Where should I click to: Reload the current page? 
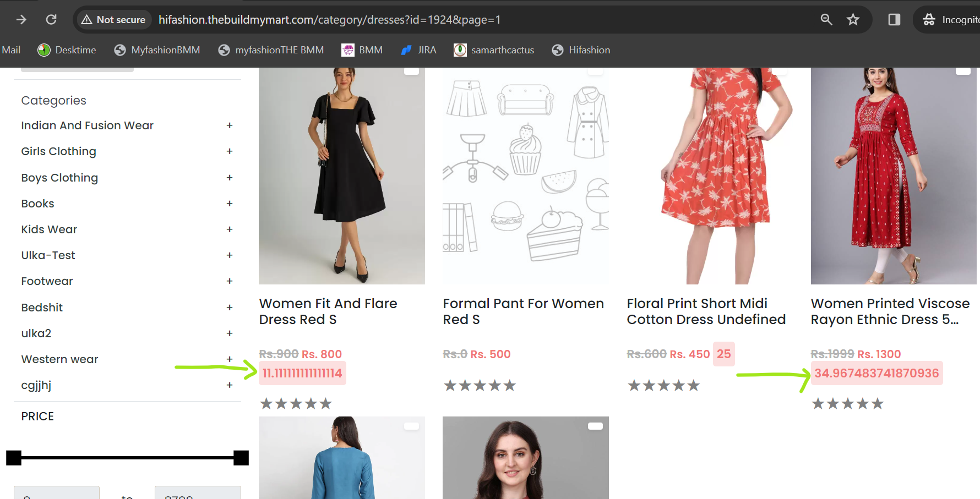pyautogui.click(x=51, y=20)
